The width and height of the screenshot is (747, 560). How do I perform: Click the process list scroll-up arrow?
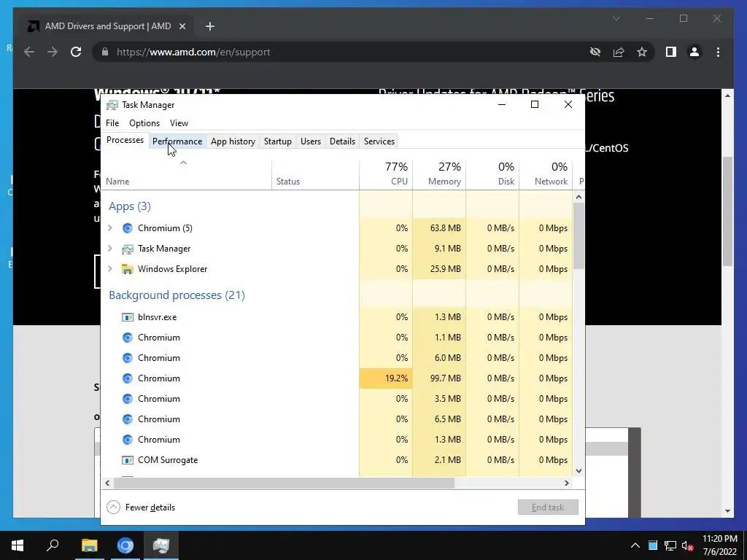tap(578, 197)
